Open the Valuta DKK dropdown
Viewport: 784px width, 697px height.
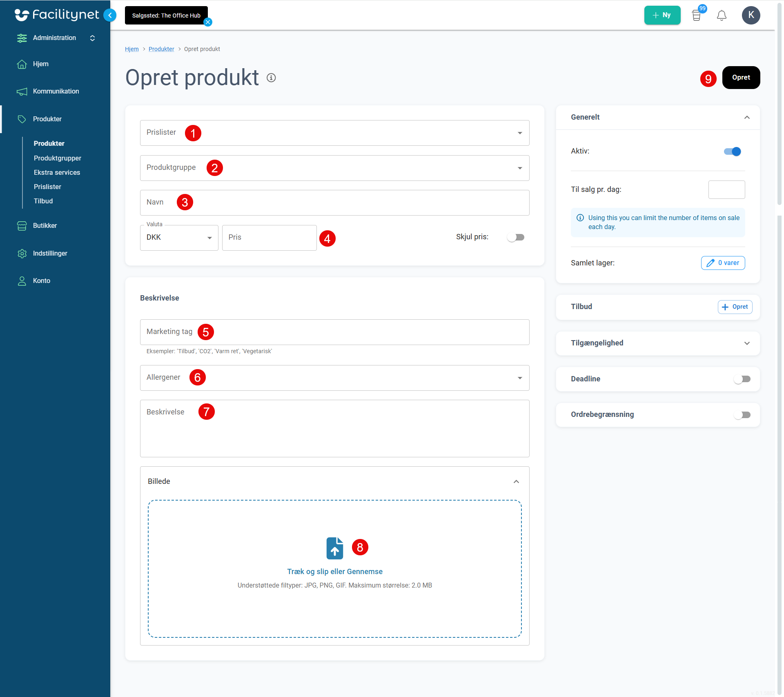[x=179, y=238]
